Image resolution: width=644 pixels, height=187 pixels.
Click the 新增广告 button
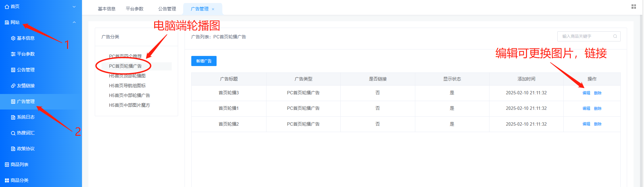click(x=204, y=61)
